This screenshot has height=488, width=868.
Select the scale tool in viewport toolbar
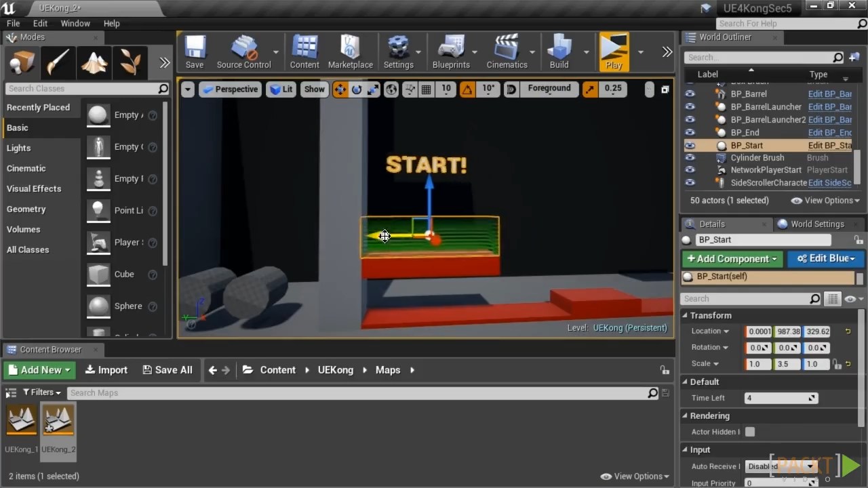tap(373, 89)
